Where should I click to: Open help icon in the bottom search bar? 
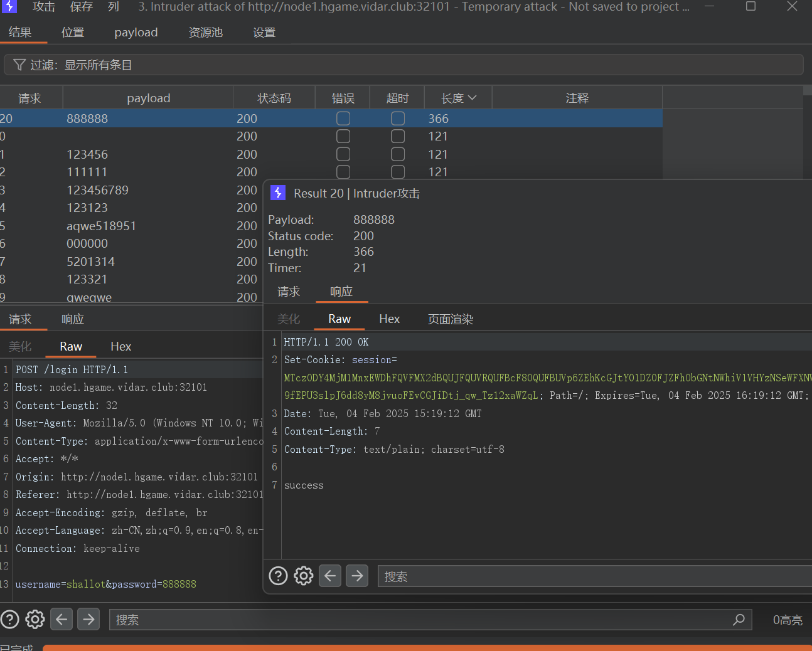click(x=9, y=620)
